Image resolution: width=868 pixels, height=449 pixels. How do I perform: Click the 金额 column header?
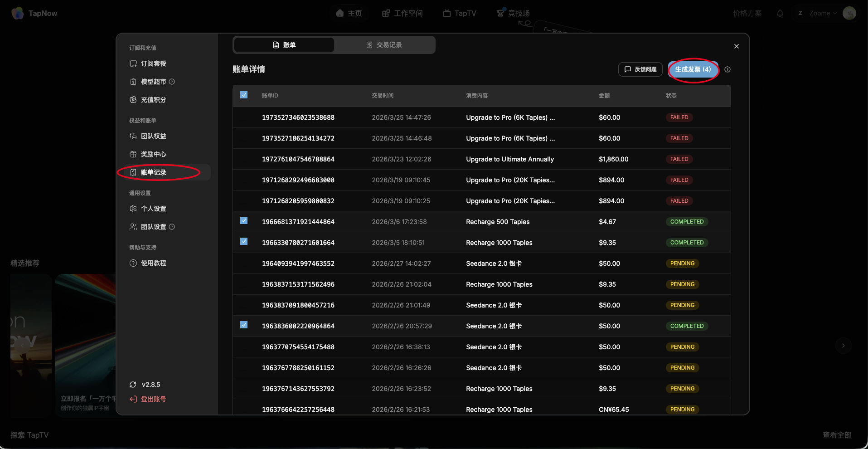(604, 96)
